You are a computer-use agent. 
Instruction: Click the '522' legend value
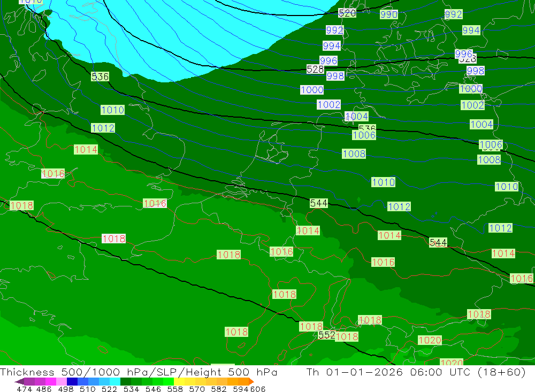coord(109,389)
